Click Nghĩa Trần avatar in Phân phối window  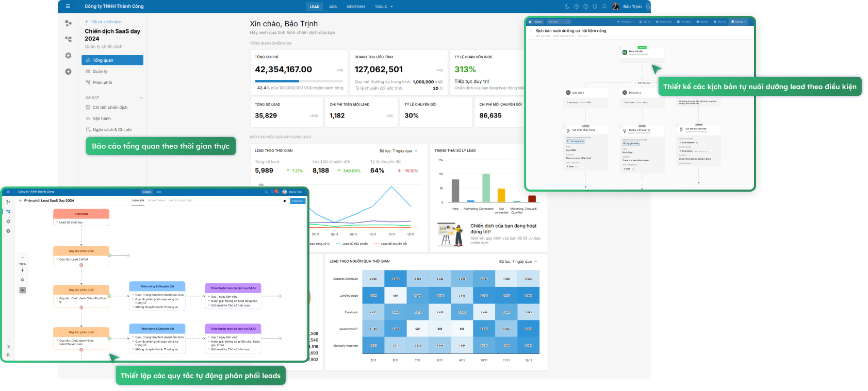284,192
